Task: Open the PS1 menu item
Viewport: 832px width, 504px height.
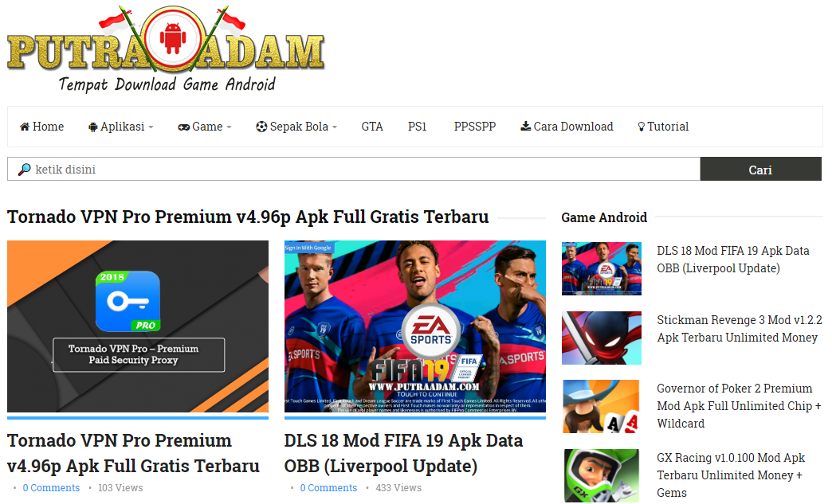Action: click(417, 127)
